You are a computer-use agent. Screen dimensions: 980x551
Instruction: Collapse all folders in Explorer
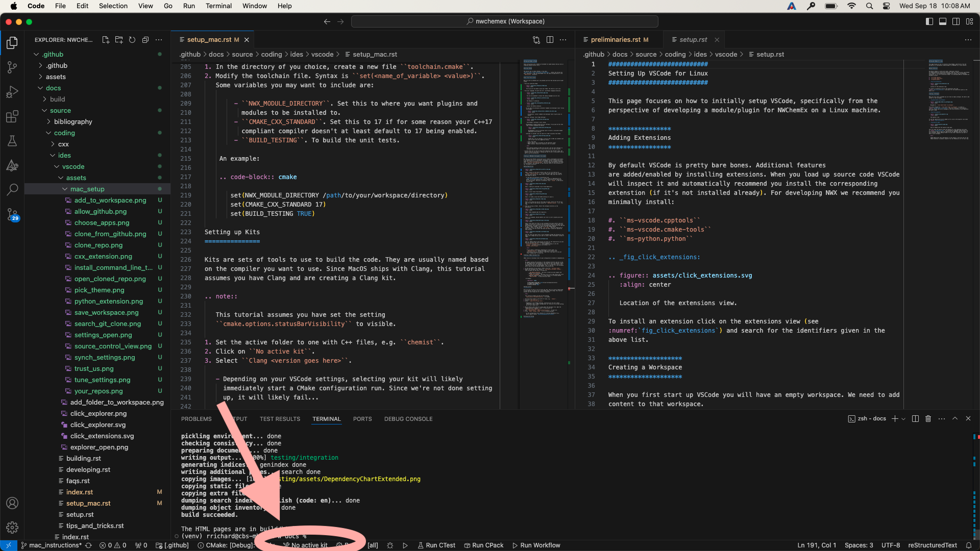click(x=145, y=40)
